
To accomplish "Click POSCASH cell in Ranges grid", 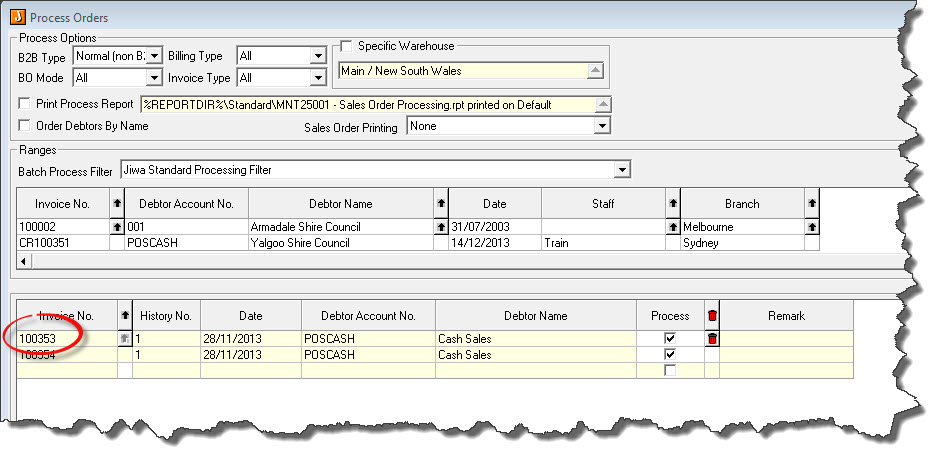I will click(x=186, y=243).
